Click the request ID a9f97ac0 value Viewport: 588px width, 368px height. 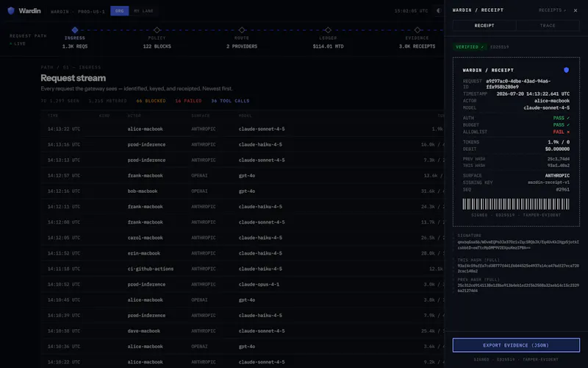coord(518,84)
